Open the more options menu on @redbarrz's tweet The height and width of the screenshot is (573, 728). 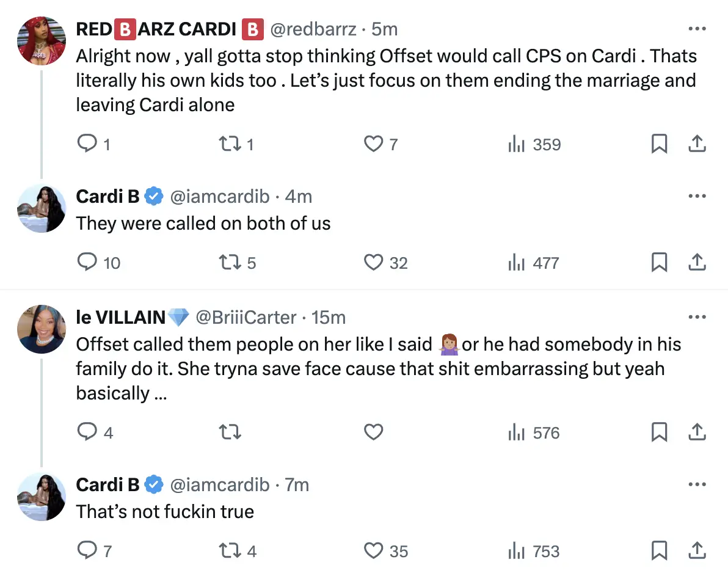[x=697, y=29]
